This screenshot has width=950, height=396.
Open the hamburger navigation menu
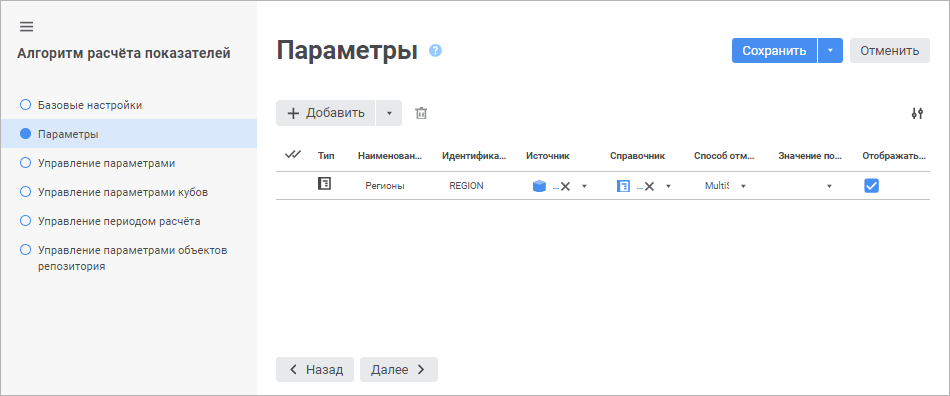[x=27, y=27]
